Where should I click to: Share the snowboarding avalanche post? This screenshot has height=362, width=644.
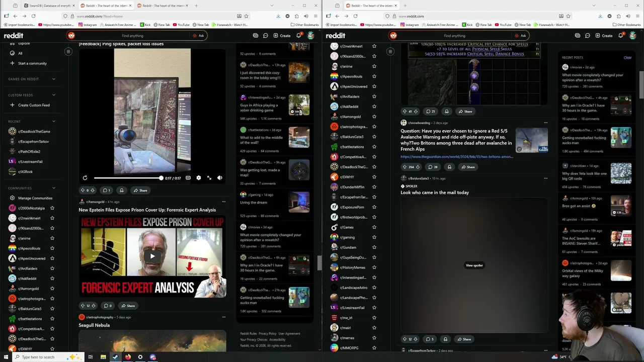tap(468, 167)
